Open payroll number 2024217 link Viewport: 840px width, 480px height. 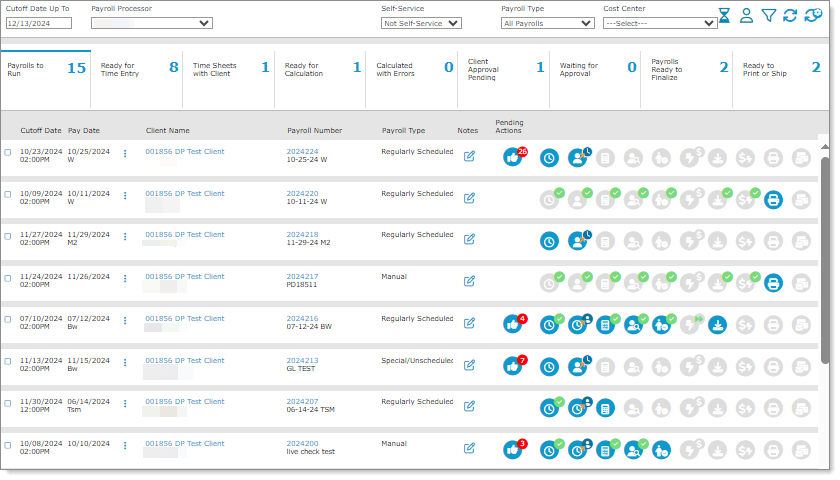click(x=302, y=276)
